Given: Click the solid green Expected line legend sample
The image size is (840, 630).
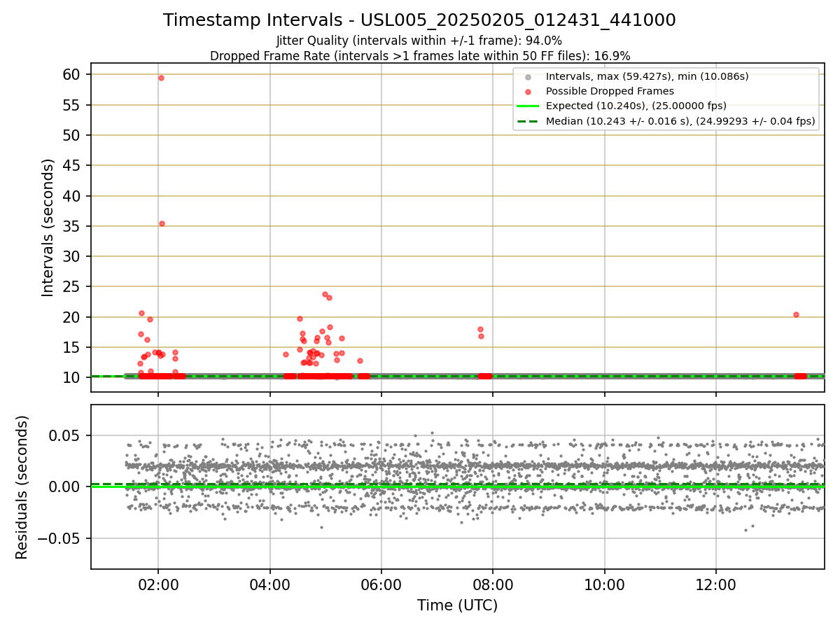Looking at the screenshot, I should coord(528,106).
